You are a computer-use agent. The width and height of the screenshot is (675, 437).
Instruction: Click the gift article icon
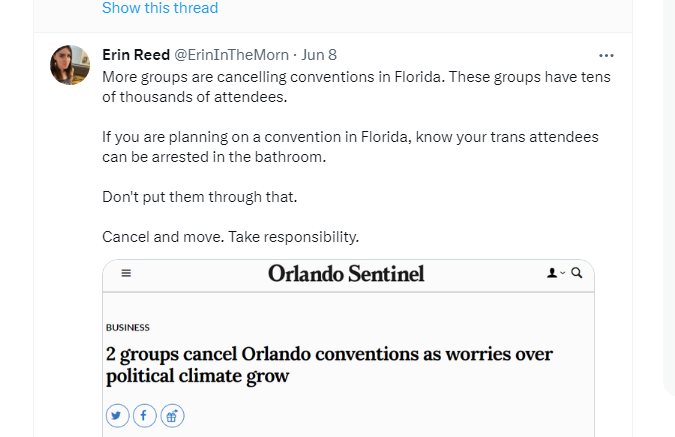(172, 415)
